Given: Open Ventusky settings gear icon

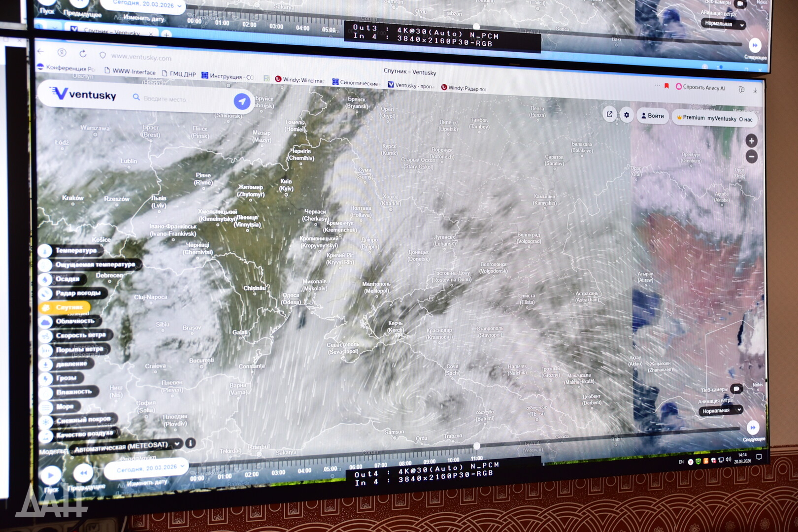Looking at the screenshot, I should coord(626,115).
